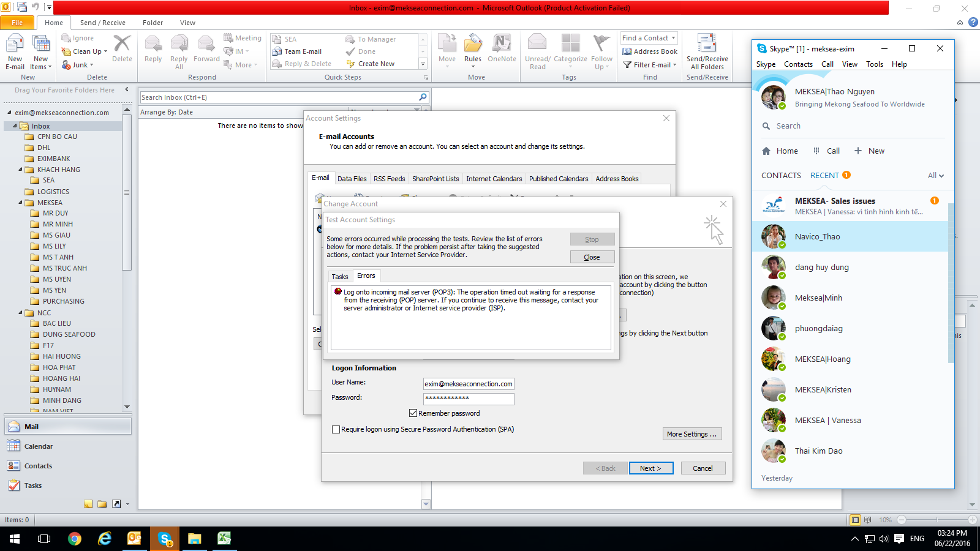980x551 pixels.
Task: Click the Move ribbon icon
Action: (447, 51)
